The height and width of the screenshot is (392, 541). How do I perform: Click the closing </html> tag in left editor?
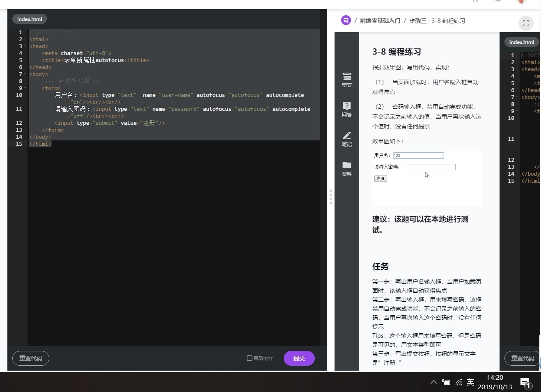(40, 144)
